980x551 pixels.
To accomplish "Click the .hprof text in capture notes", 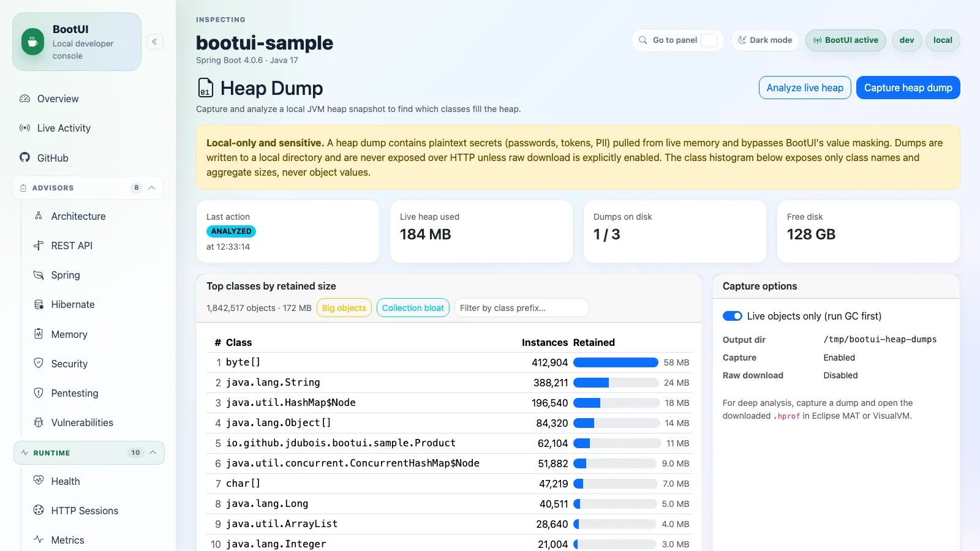I will pyautogui.click(x=787, y=416).
